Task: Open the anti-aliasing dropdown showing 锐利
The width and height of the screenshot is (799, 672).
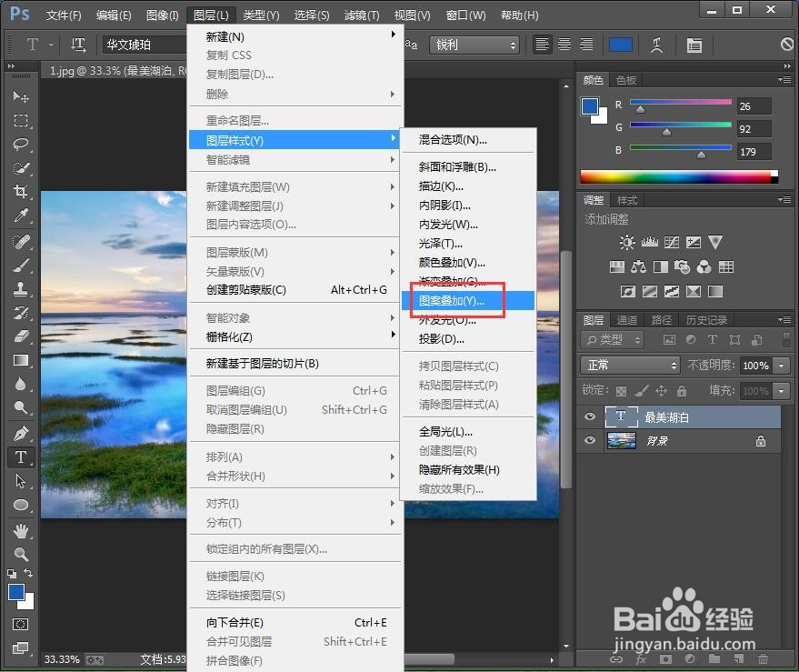Action: tap(474, 44)
